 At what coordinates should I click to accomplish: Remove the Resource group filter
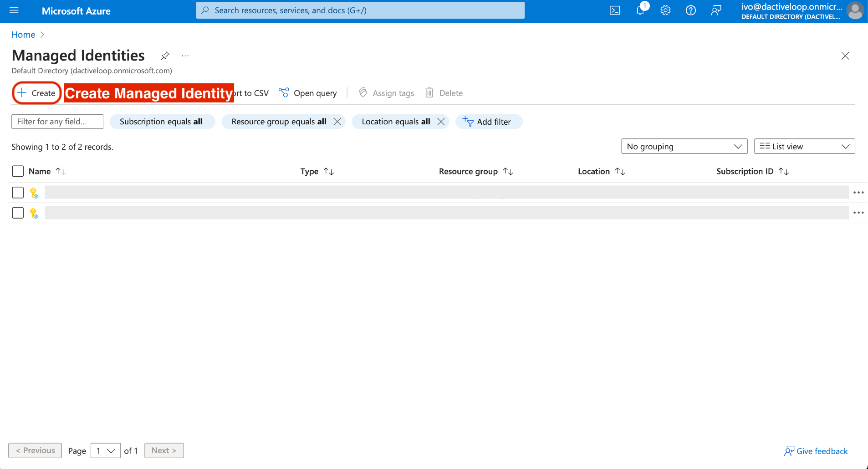337,122
